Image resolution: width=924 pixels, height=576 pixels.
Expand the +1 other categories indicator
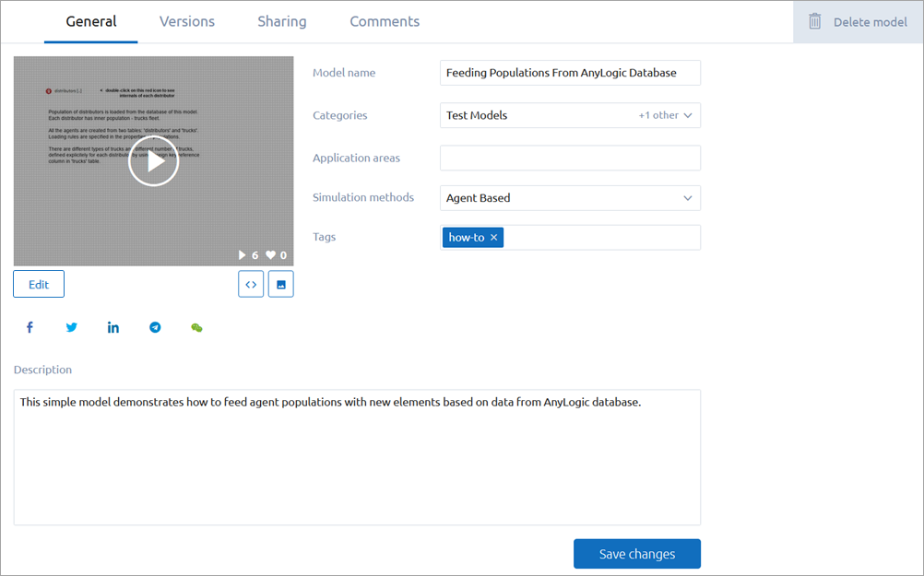click(x=660, y=115)
